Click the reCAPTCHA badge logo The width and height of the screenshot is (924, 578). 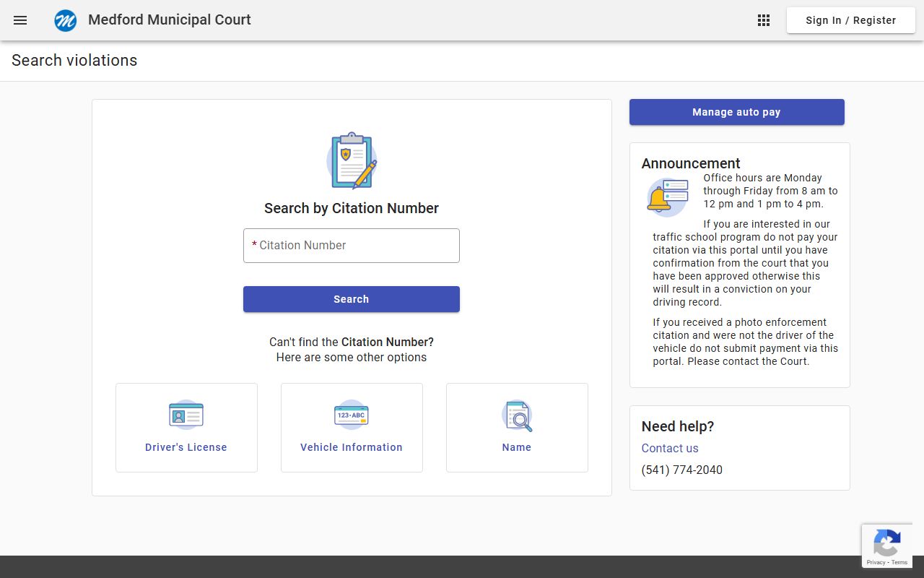pos(886,543)
